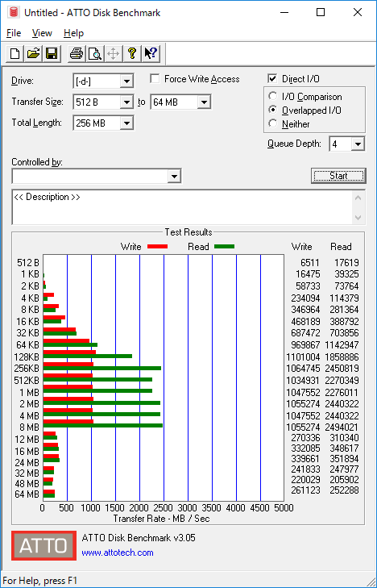
Task: Click the Transfer Rate - MB / Sec caption
Action: tap(161, 519)
